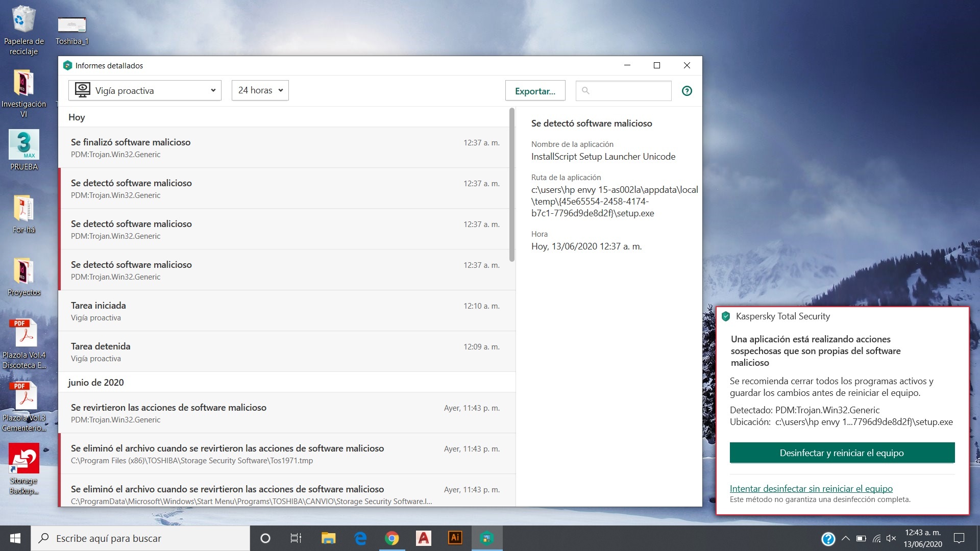Select the Tos1971.tmp deleted file entry
Image resolution: width=980 pixels, height=551 pixels.
[x=284, y=454]
